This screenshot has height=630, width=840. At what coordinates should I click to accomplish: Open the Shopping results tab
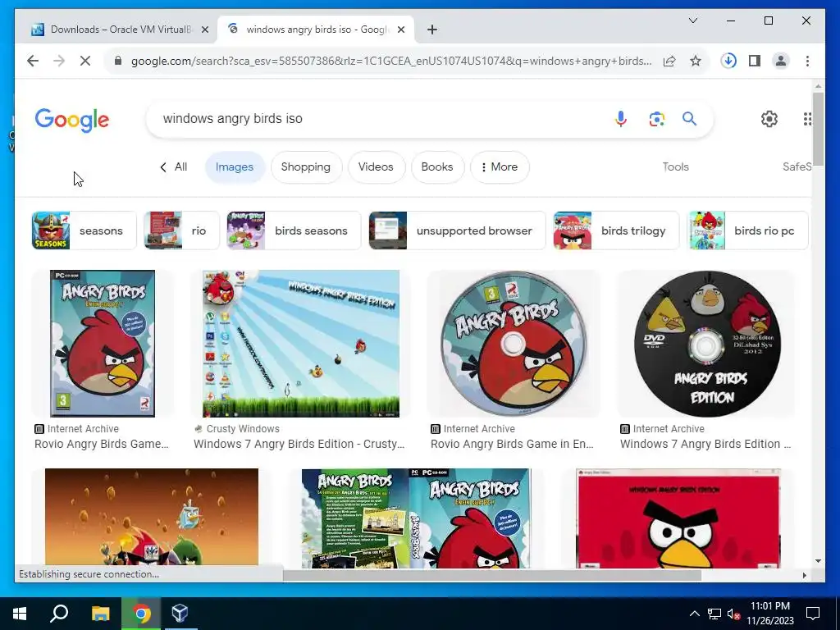coord(305,167)
